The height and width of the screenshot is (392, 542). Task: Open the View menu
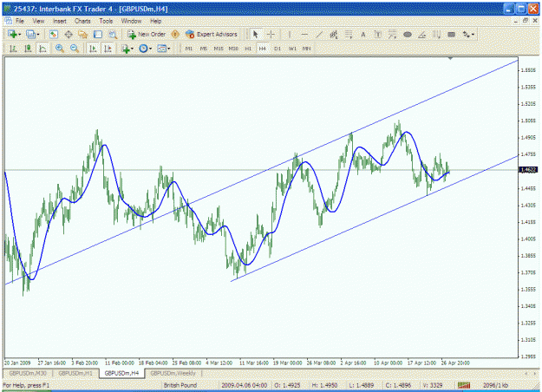pos(38,21)
